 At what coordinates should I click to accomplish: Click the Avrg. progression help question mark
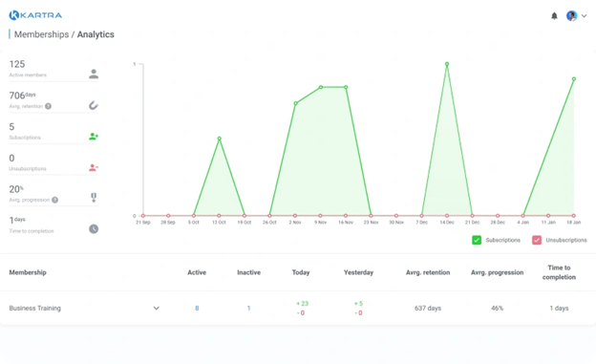[x=55, y=200]
